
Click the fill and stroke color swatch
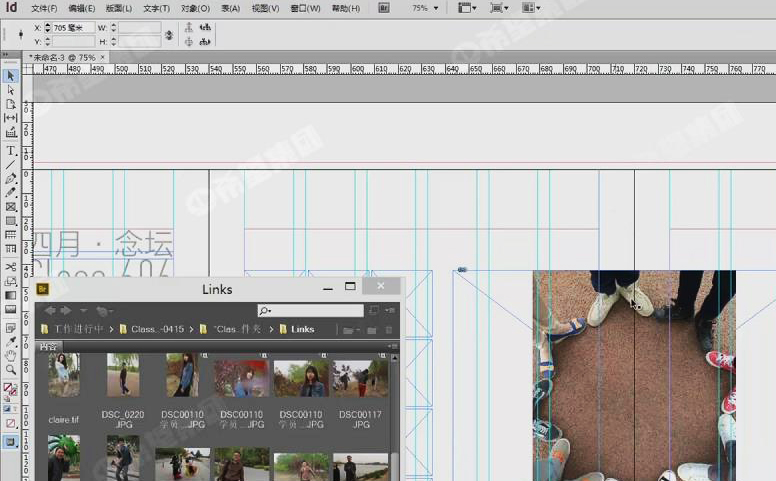(x=10, y=388)
